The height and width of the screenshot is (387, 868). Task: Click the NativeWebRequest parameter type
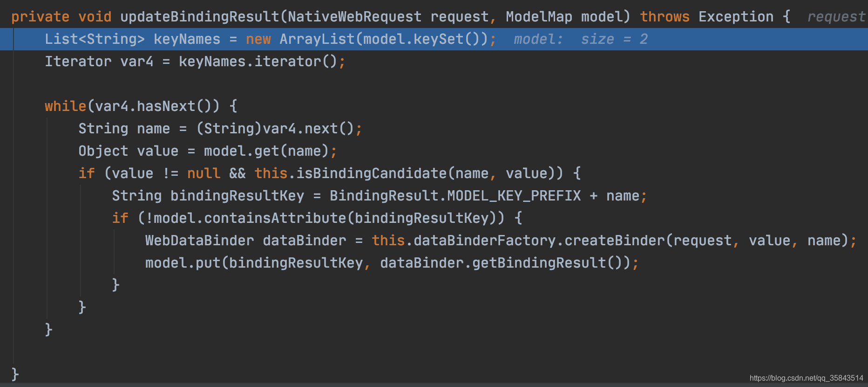click(355, 17)
